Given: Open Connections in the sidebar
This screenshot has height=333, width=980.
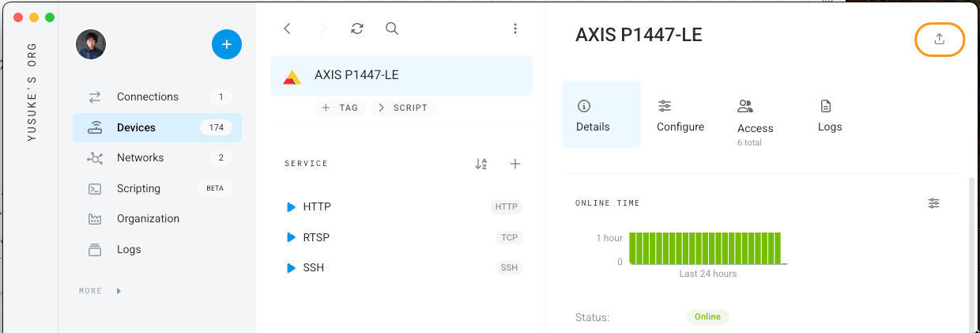Looking at the screenshot, I should tap(157, 97).
